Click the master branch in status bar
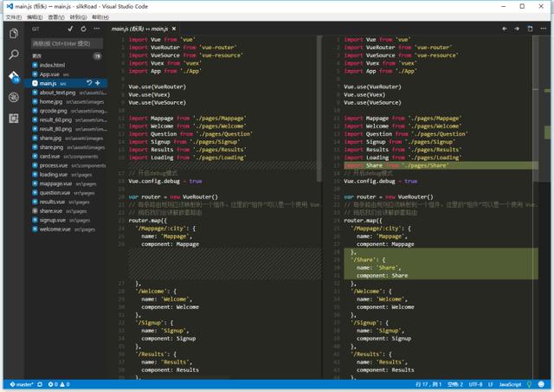 [x=23, y=383]
